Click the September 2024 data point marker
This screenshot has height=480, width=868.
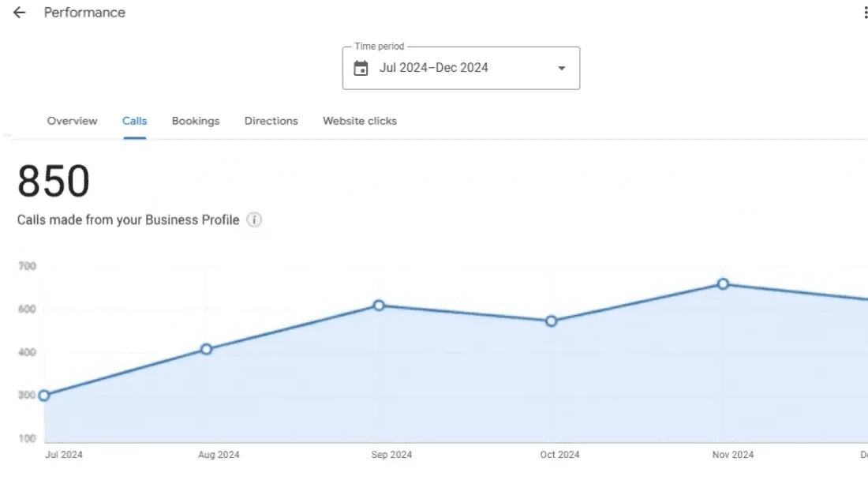click(x=380, y=305)
